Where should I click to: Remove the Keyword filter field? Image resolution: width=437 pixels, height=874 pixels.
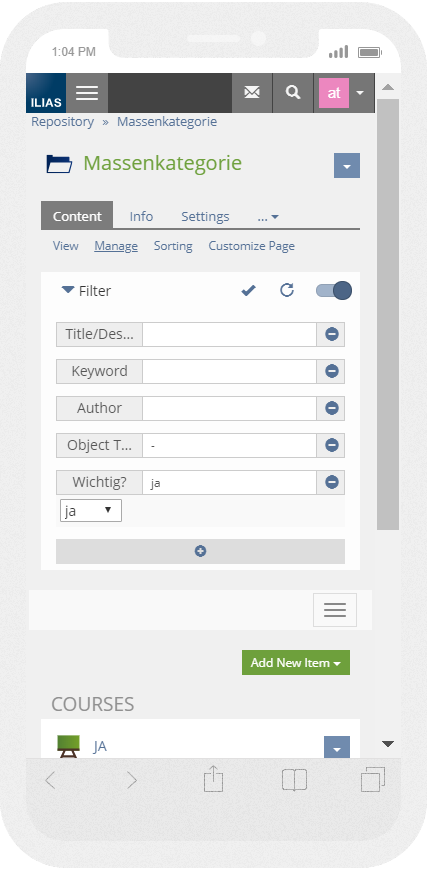(331, 371)
